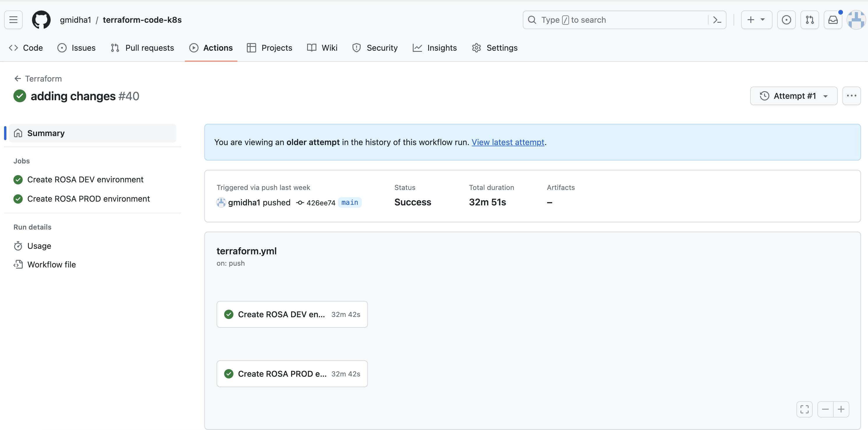Click the gmidha1 avatar in trigger info
This screenshot has height=430, width=868.
click(221, 203)
